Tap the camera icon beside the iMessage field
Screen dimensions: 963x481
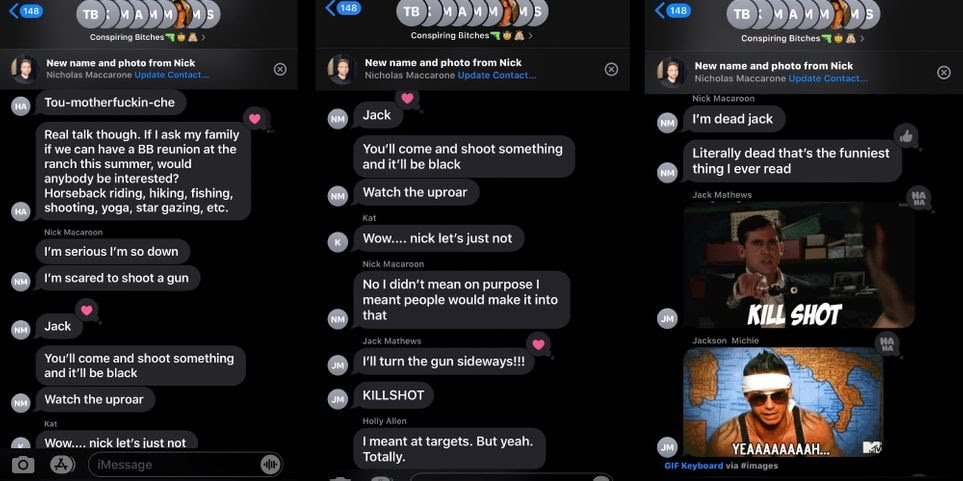click(23, 464)
